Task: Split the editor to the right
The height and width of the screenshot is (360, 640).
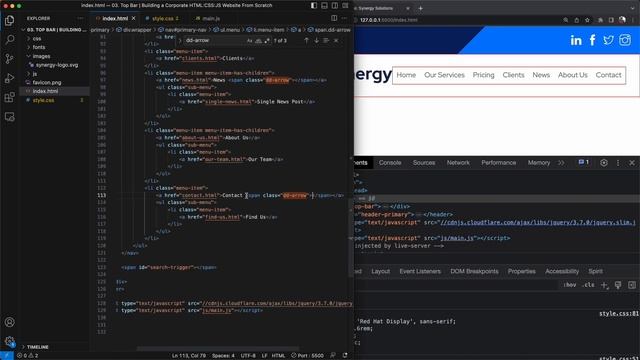Action: pos(334,18)
